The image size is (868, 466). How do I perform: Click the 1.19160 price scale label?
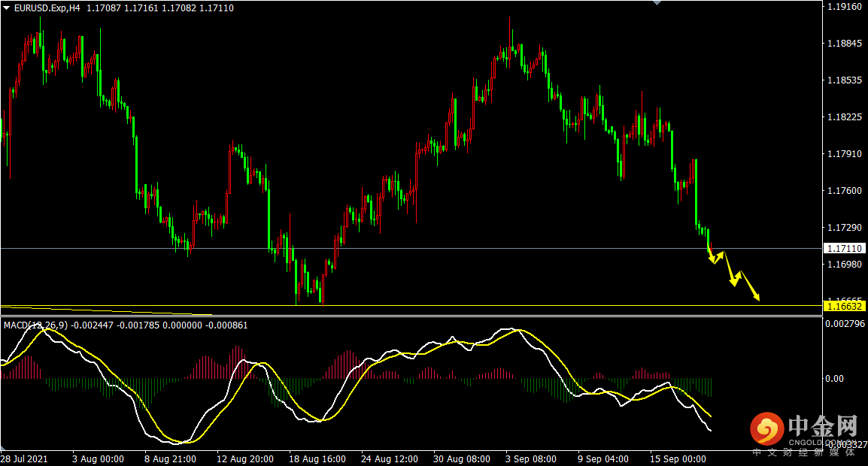tap(844, 7)
